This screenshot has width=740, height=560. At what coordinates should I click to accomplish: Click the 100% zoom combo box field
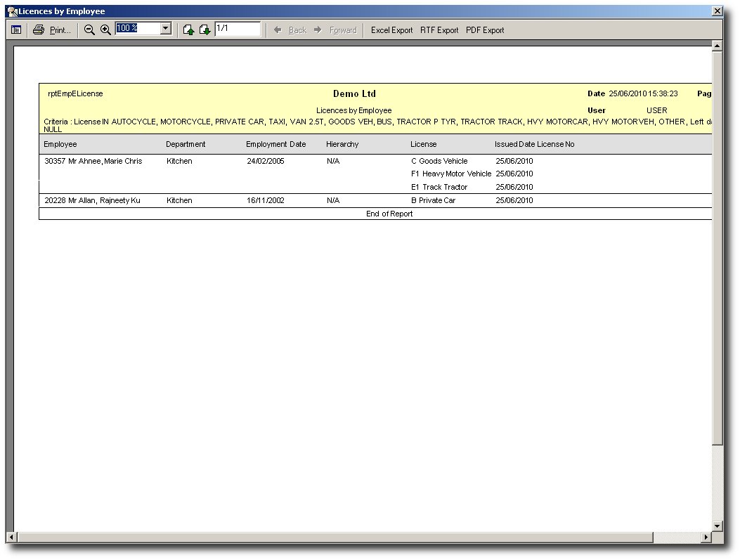click(x=138, y=29)
